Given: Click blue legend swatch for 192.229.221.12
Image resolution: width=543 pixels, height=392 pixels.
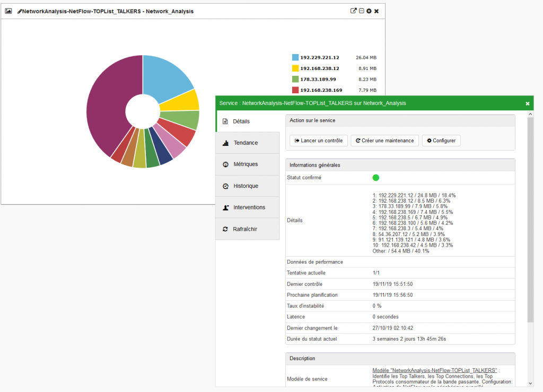Looking at the screenshot, I should click(295, 57).
